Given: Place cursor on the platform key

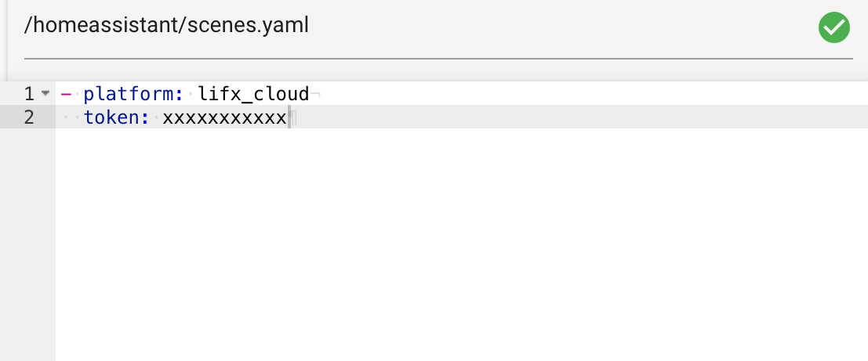Looking at the screenshot, I should [129, 95].
